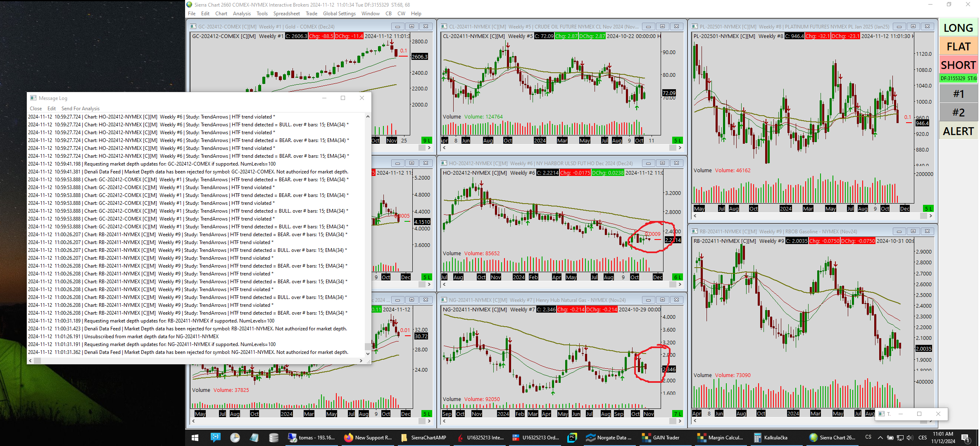The width and height of the screenshot is (980, 446).
Task: Maximize the Crude Oil CL chart window
Action: coord(662,26)
